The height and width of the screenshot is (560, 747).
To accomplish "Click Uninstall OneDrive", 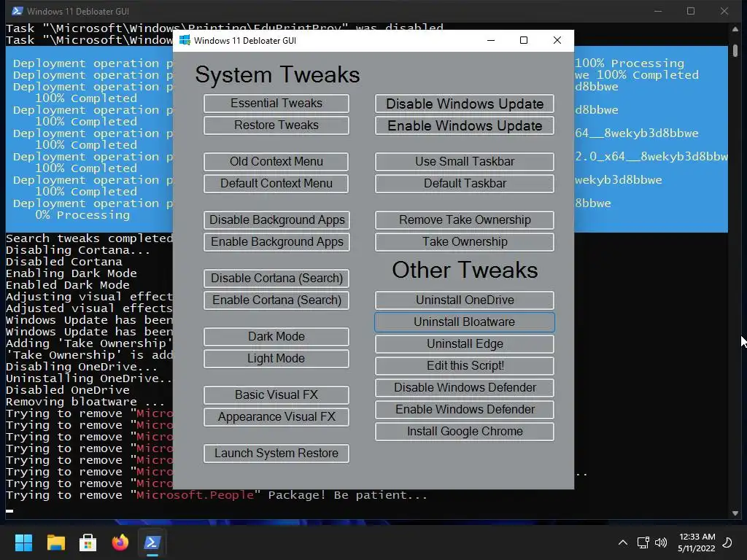I will click(465, 300).
